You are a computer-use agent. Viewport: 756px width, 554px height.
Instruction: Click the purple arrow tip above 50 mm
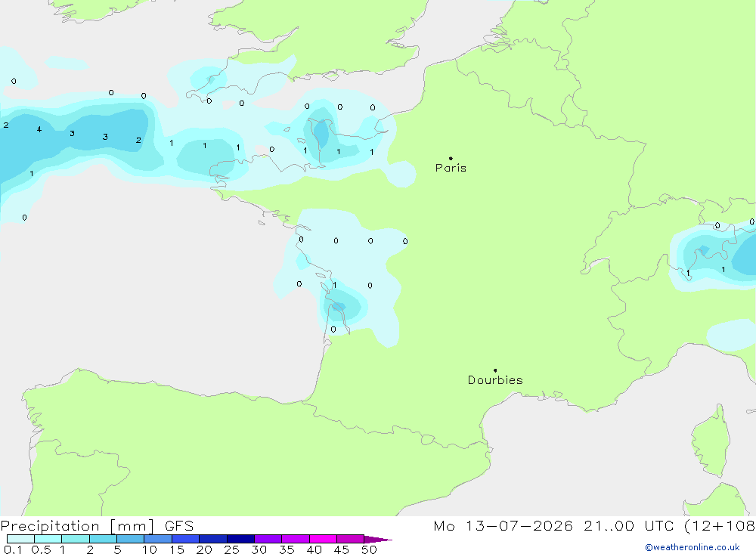point(378,539)
